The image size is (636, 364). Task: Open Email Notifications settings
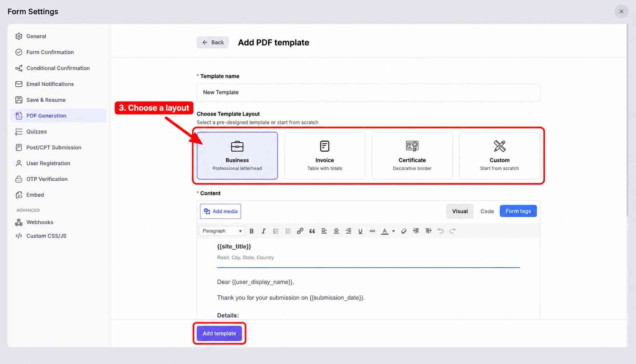click(58, 84)
